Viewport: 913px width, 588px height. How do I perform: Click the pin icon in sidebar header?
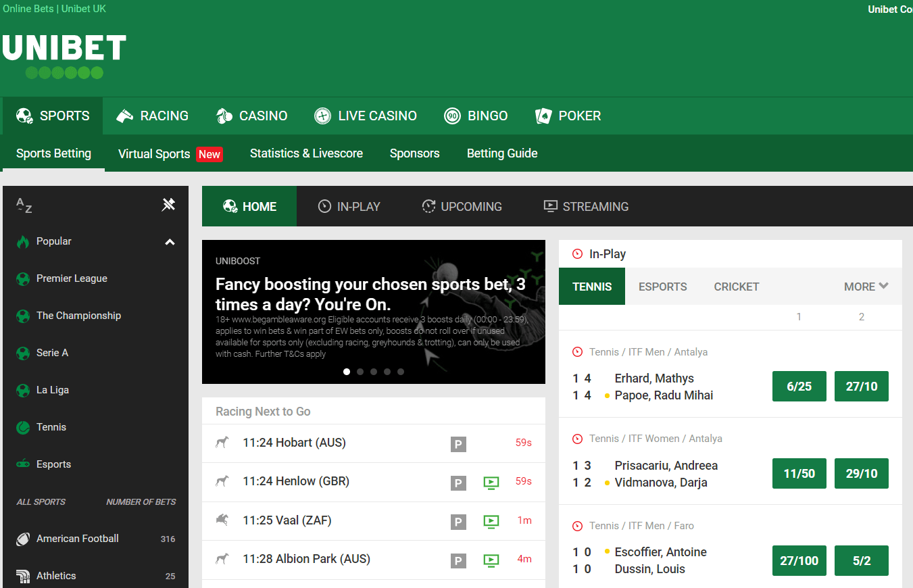point(168,205)
